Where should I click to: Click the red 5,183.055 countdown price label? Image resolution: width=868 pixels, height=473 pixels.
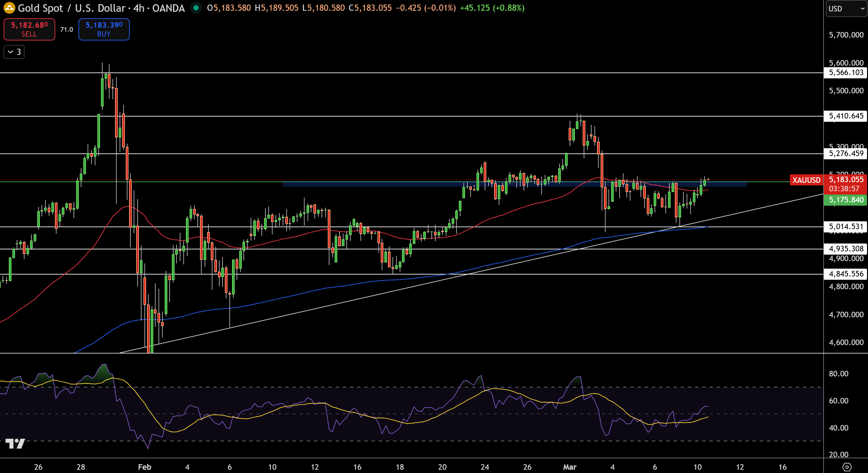[845, 184]
